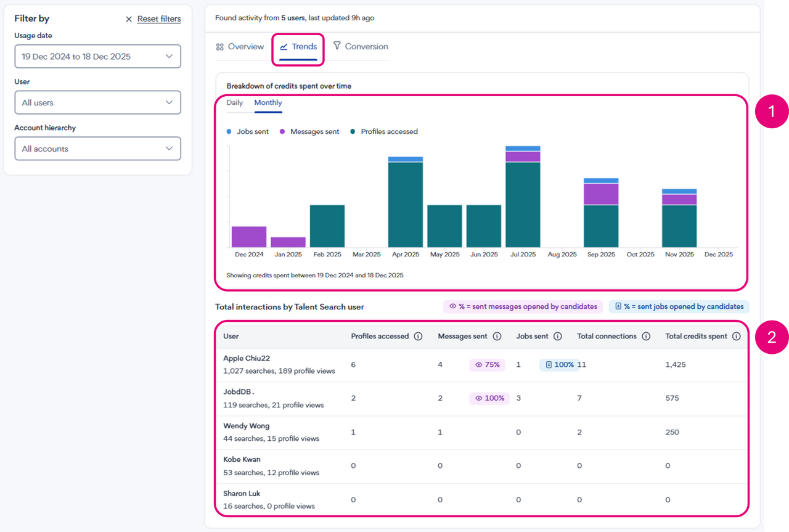Click the Jul 2025 Profiles accessed bar
This screenshot has width=789, height=532.
coord(523,205)
